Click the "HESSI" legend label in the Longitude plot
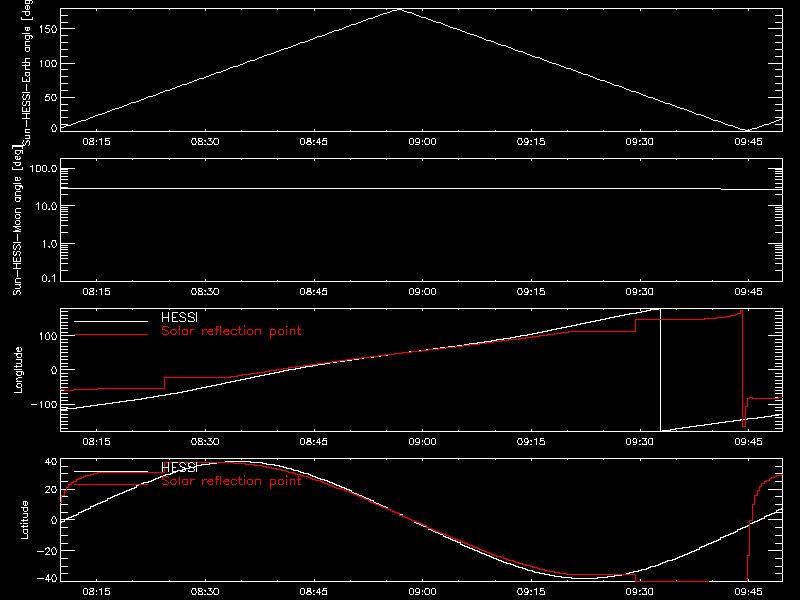The width and height of the screenshot is (800, 600). click(179, 318)
